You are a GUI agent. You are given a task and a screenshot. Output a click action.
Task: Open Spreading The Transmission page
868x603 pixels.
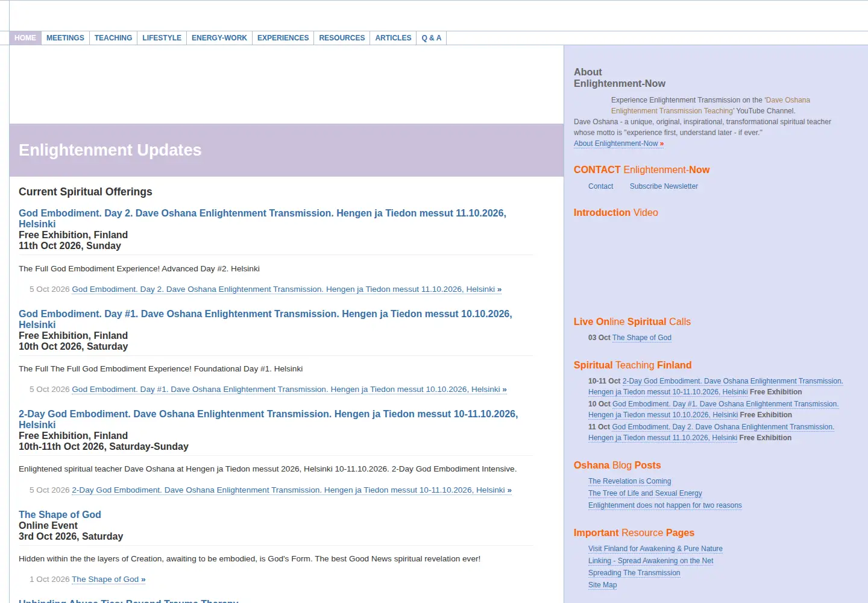(634, 573)
